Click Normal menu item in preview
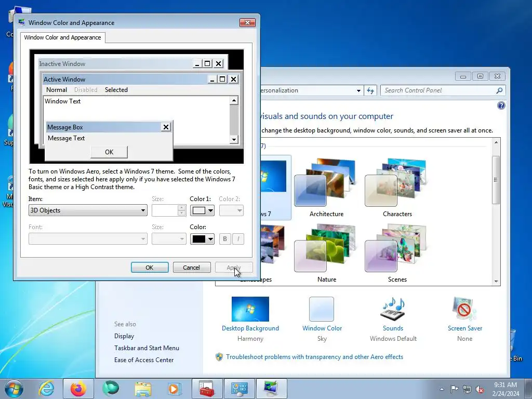 [x=57, y=90]
